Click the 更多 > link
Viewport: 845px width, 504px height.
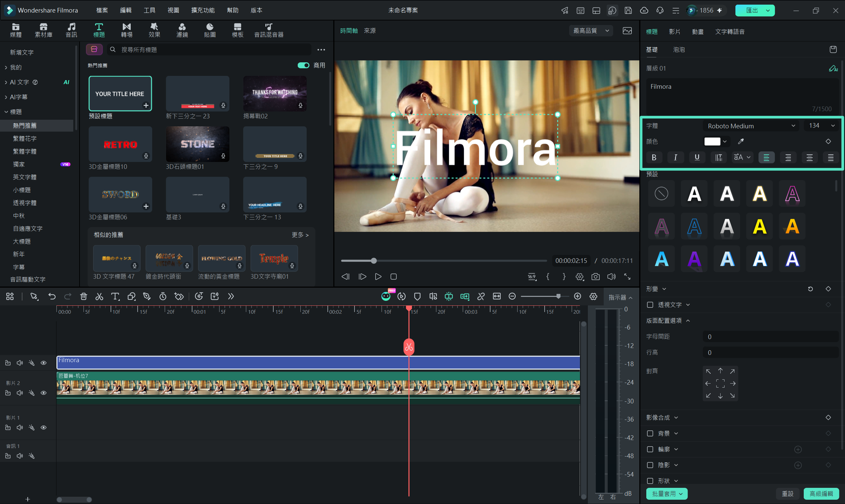[300, 235]
